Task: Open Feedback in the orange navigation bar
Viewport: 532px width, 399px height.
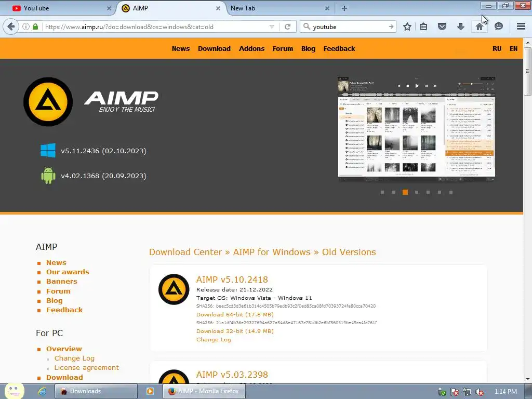Action: pos(339,48)
